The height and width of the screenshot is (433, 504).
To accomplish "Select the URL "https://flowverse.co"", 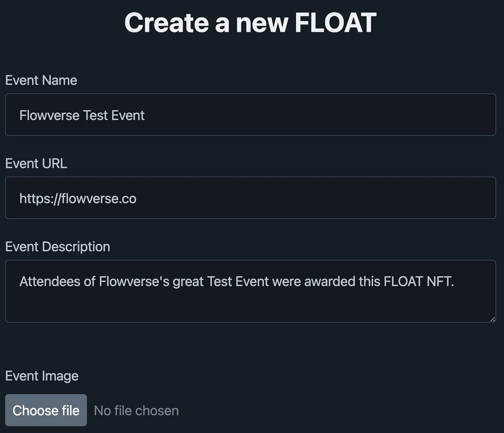I will pyautogui.click(x=78, y=198).
